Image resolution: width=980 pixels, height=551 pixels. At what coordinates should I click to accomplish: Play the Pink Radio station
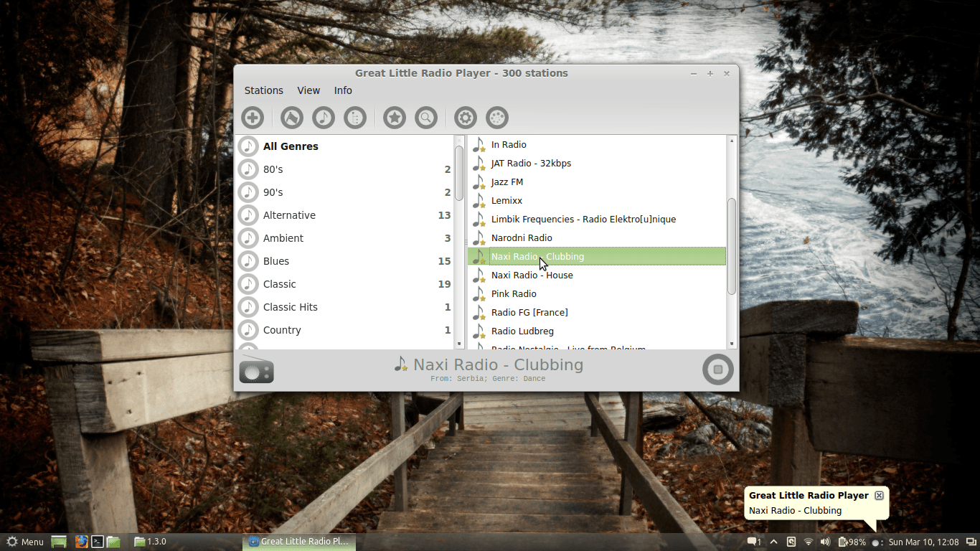[x=514, y=294]
